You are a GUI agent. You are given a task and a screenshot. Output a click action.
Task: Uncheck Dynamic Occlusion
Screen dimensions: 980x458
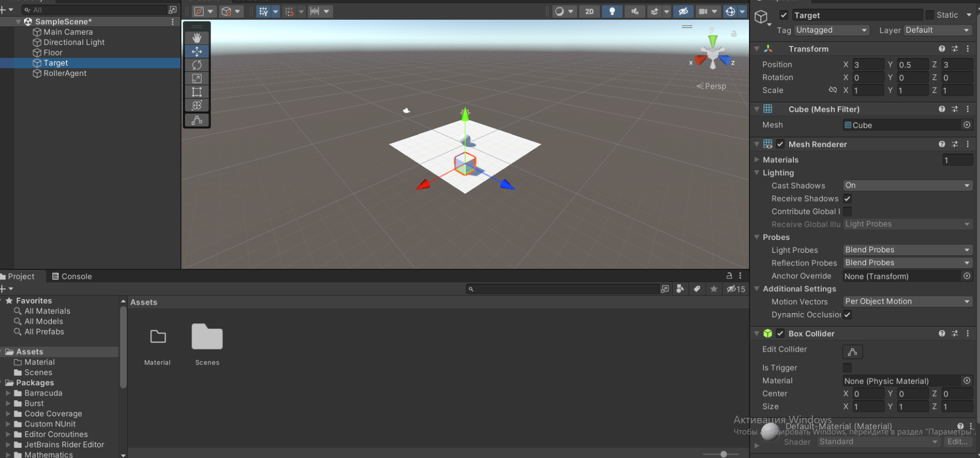click(847, 315)
